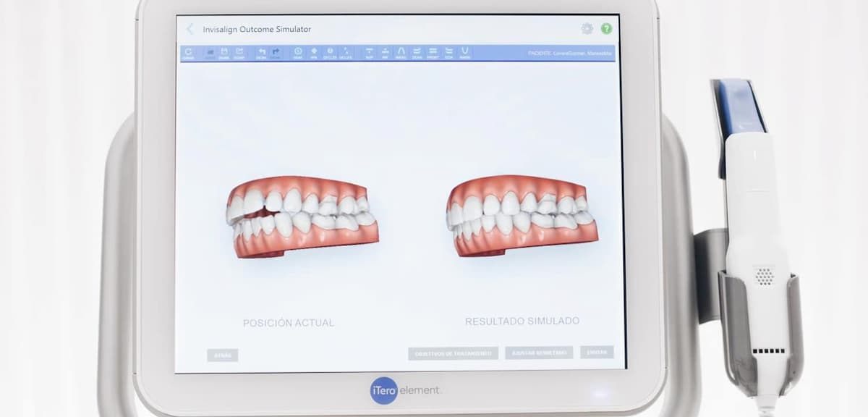This screenshot has width=868, height=417.
Task: Click the circled info icon in toolbar
Action: (x=297, y=53)
